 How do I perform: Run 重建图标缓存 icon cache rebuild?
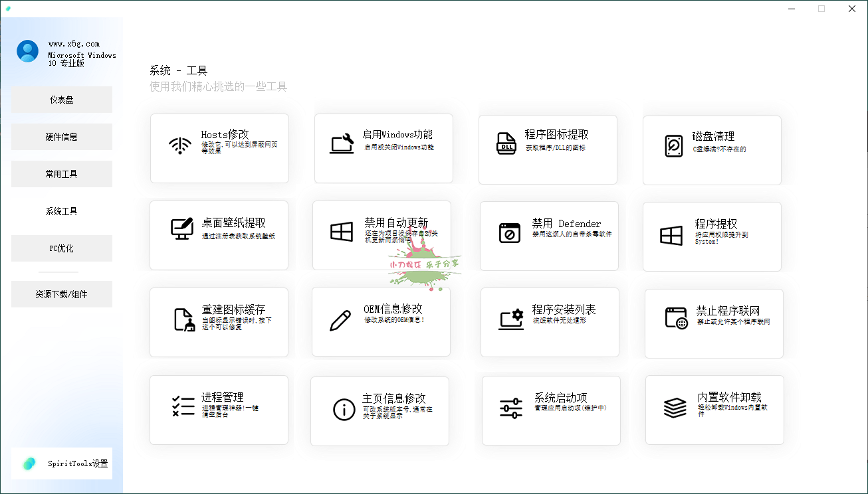coord(219,322)
